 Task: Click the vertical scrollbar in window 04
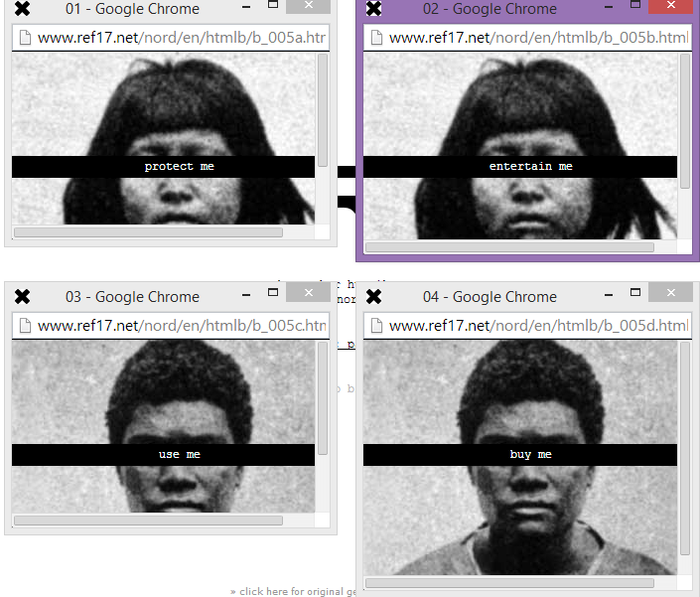(x=685, y=449)
